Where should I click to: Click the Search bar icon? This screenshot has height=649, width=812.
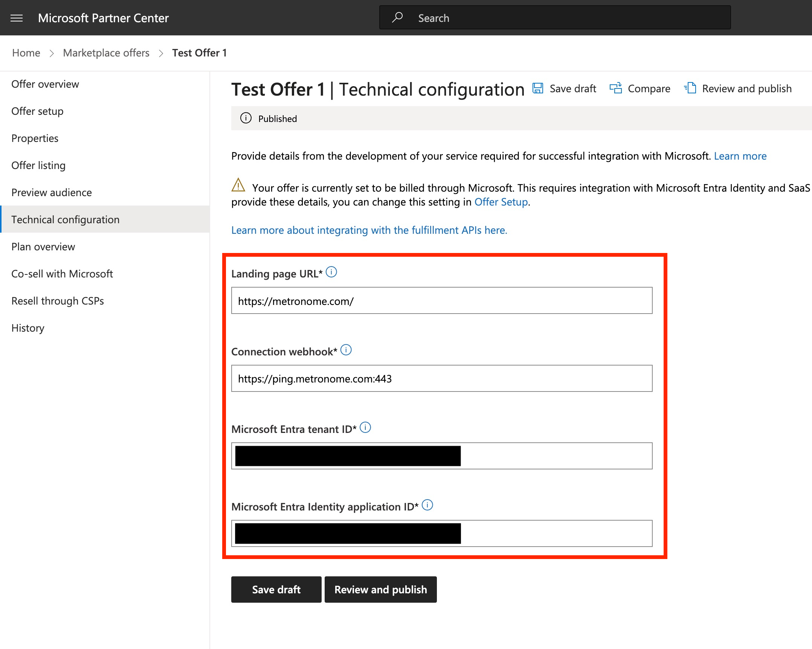click(396, 18)
